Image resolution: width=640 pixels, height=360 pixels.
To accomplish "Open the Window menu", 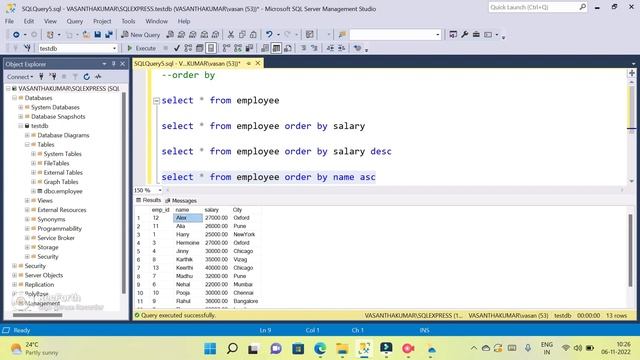I will (x=156, y=21).
